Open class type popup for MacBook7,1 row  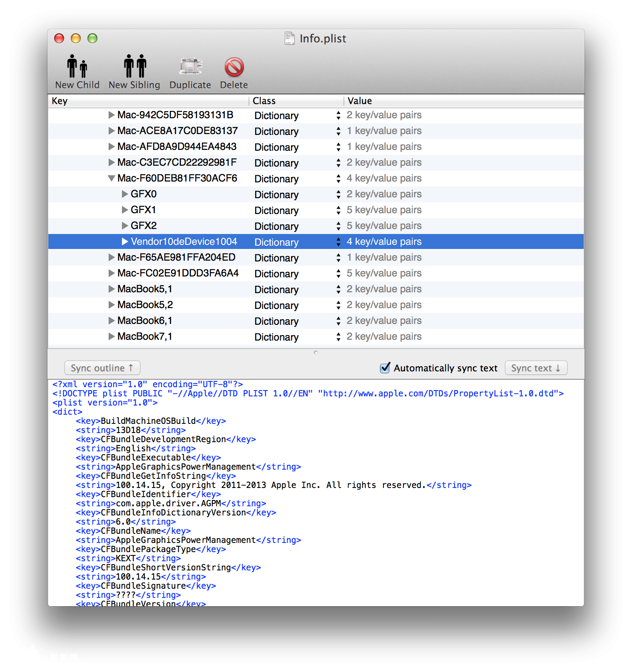(x=338, y=337)
